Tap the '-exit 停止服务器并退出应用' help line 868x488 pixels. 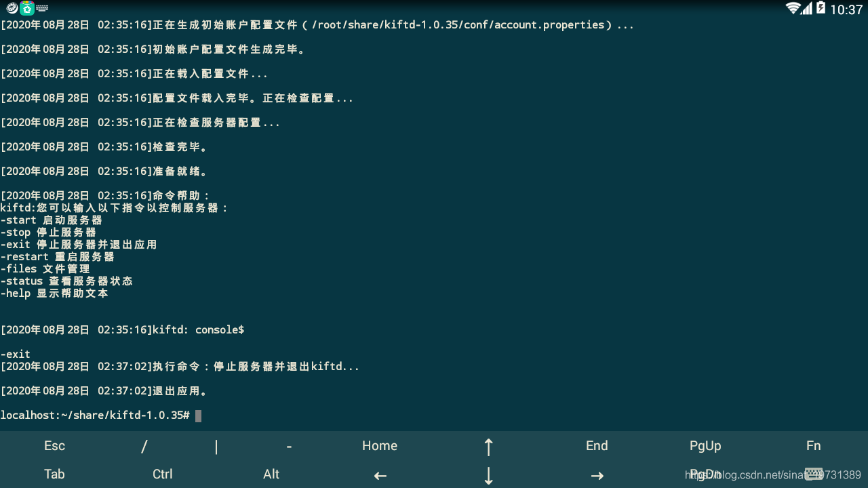tap(79, 245)
